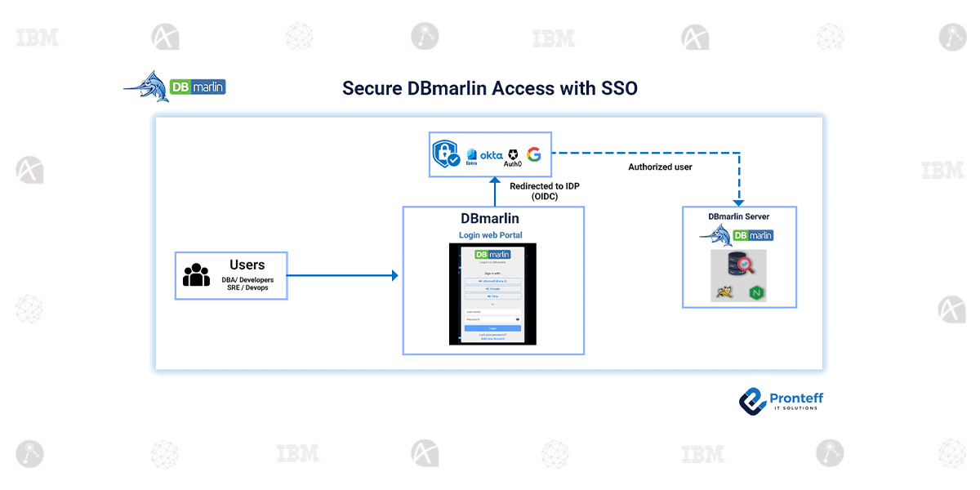Focus the Password input field
980x490 pixels.
[492, 319]
